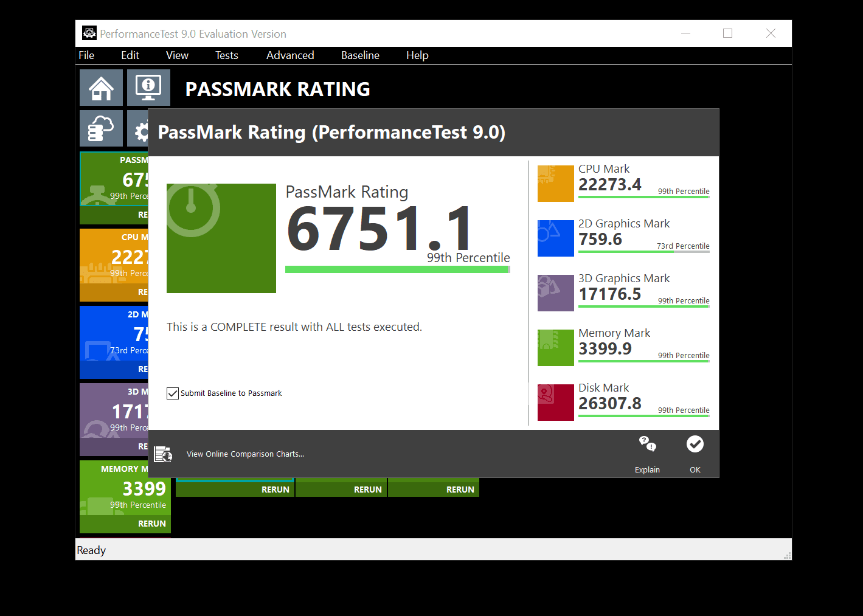The image size is (863, 616).
Task: Click the orange CPU Mark icon
Action: point(556,184)
